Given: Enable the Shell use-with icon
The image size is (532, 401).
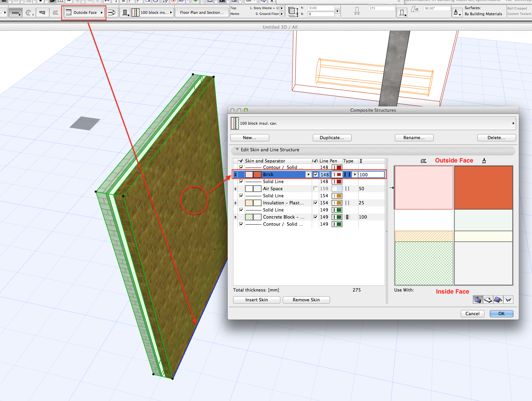Looking at the screenshot, I should coord(508,300).
